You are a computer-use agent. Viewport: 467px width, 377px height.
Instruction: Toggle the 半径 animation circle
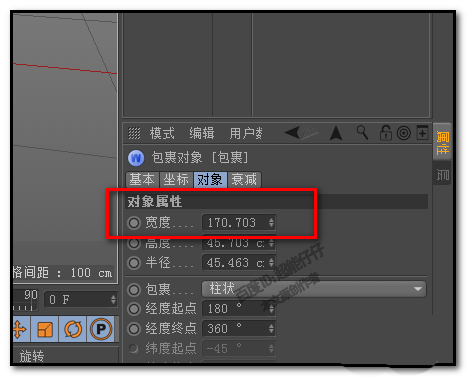tap(134, 263)
